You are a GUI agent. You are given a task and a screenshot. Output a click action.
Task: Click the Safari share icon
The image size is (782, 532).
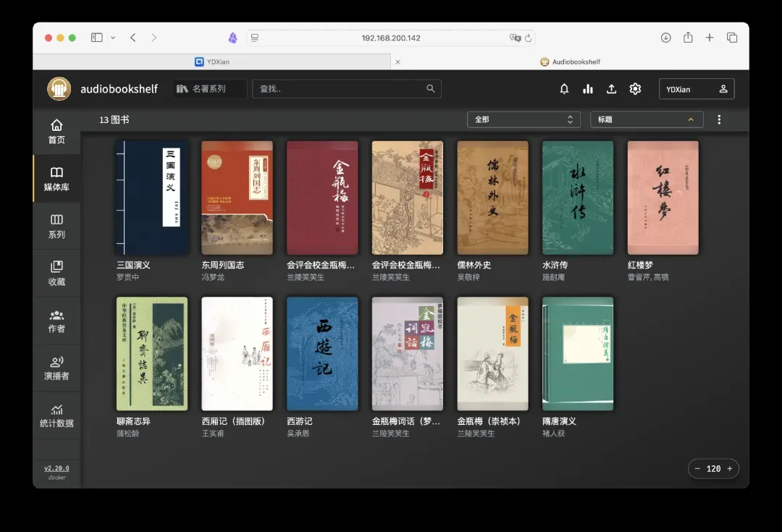tap(688, 38)
